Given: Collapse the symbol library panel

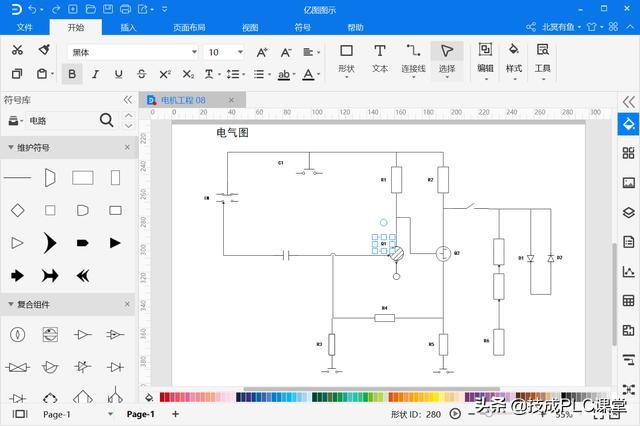Looking at the screenshot, I should tap(127, 100).
